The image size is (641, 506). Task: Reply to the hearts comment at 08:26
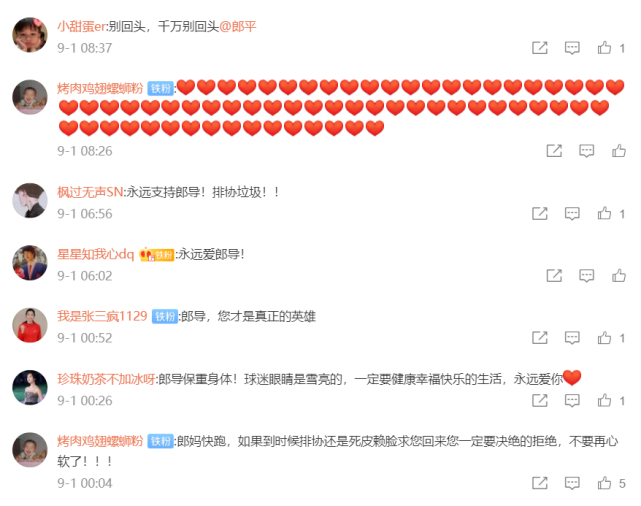(587, 151)
